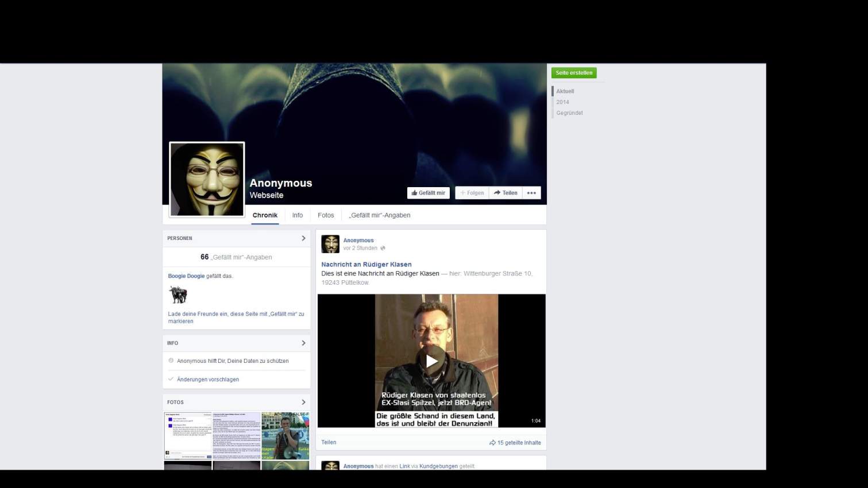Expand the Info section chevron
The width and height of the screenshot is (868, 488).
[303, 343]
